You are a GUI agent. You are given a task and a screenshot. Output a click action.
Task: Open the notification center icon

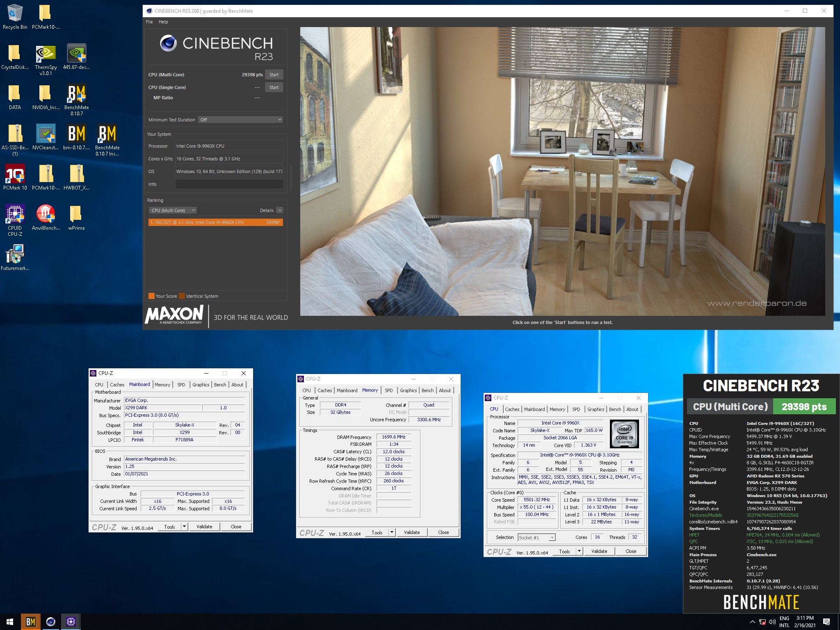(826, 622)
